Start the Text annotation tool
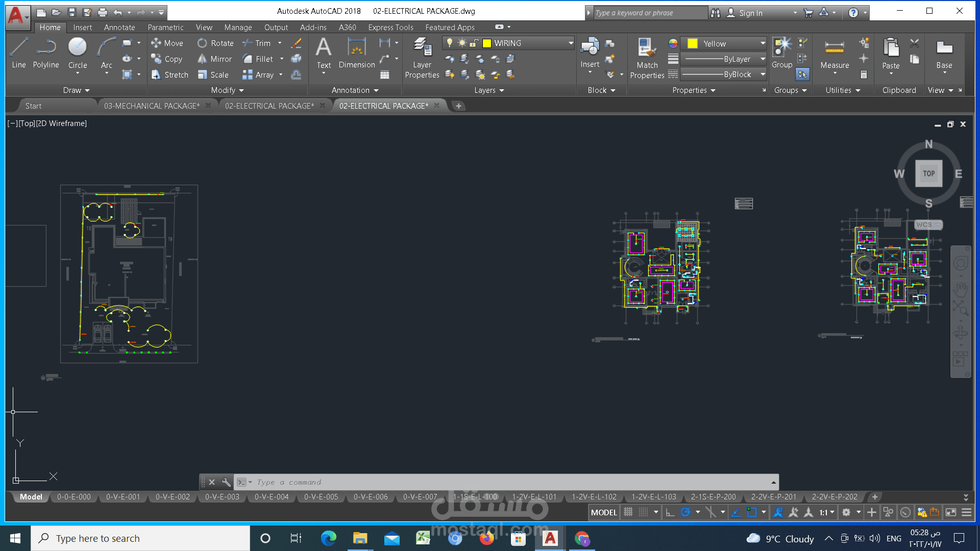Viewport: 980px width, 551px height. 324,53
